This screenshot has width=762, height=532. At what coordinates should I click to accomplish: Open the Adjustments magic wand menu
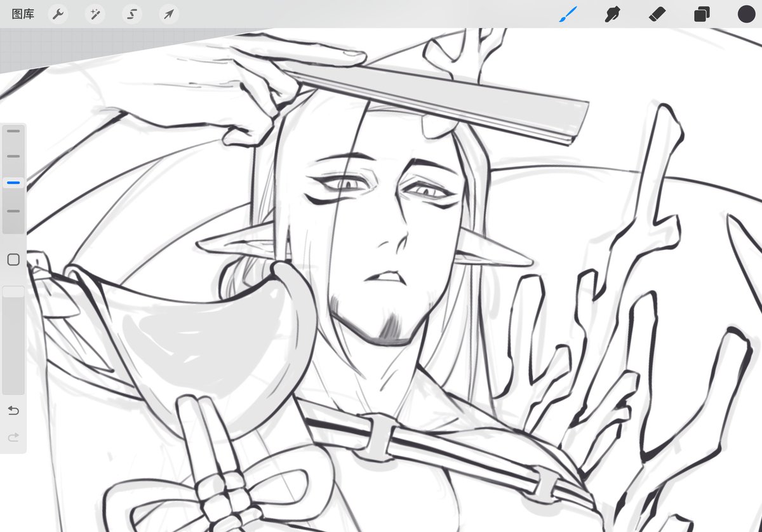(x=95, y=14)
